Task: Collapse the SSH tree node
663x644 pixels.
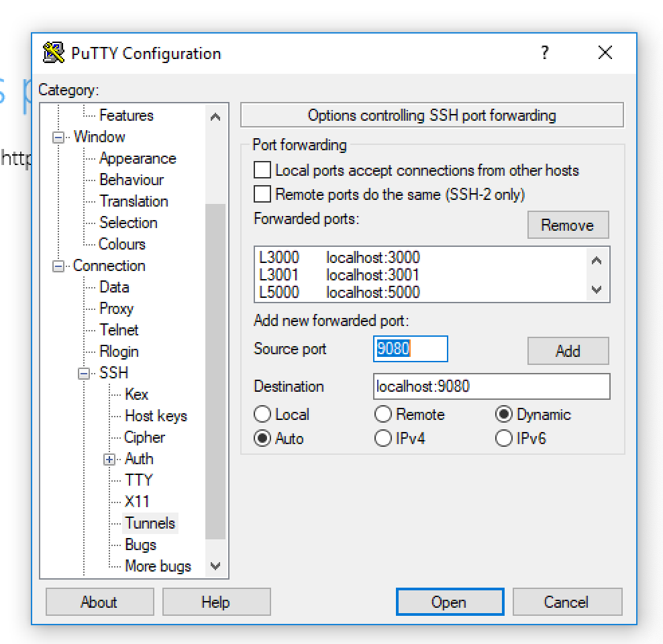Action: [84, 374]
